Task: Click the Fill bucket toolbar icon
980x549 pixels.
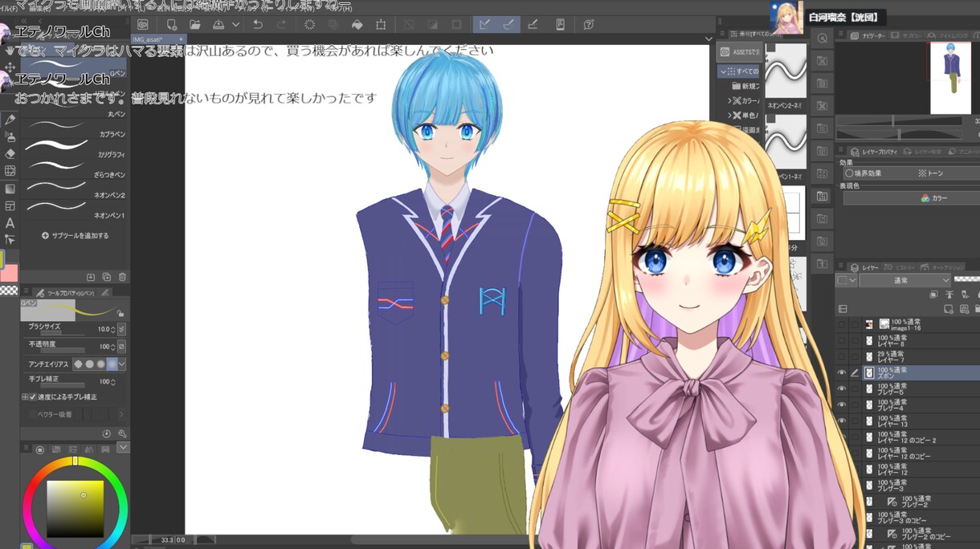Action: pyautogui.click(x=357, y=24)
